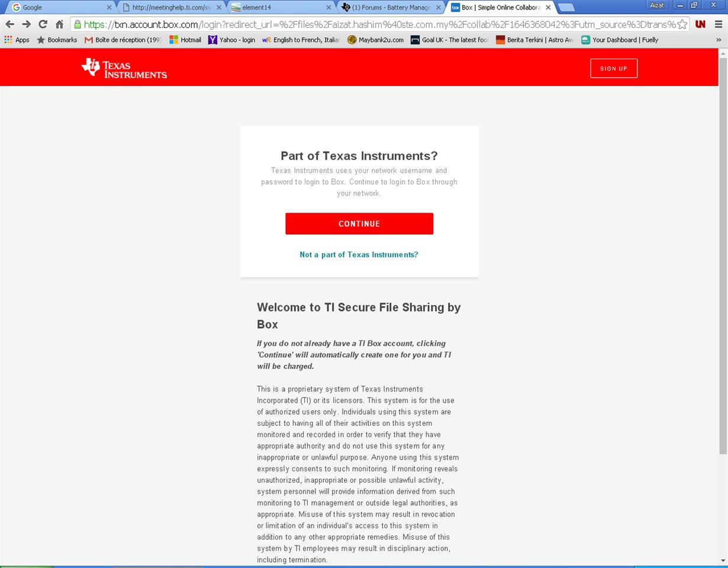
Task: Click the red UN extension icon
Action: pyautogui.click(x=700, y=24)
